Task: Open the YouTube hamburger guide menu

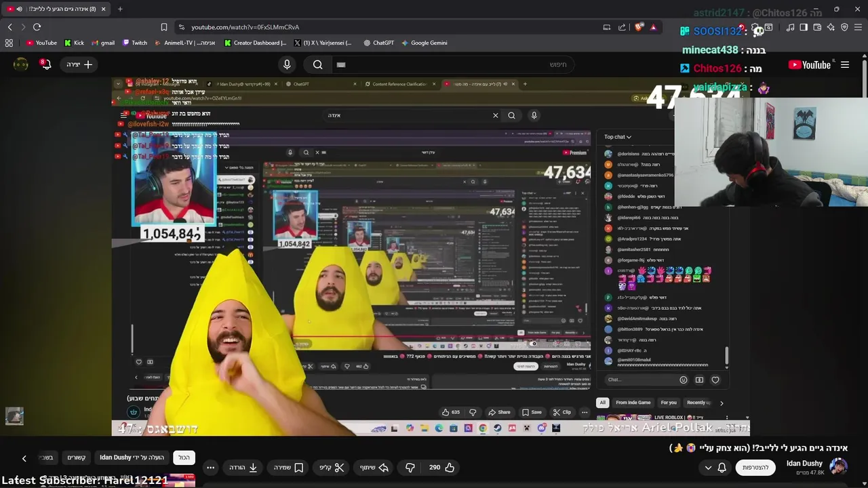Action: point(845,65)
